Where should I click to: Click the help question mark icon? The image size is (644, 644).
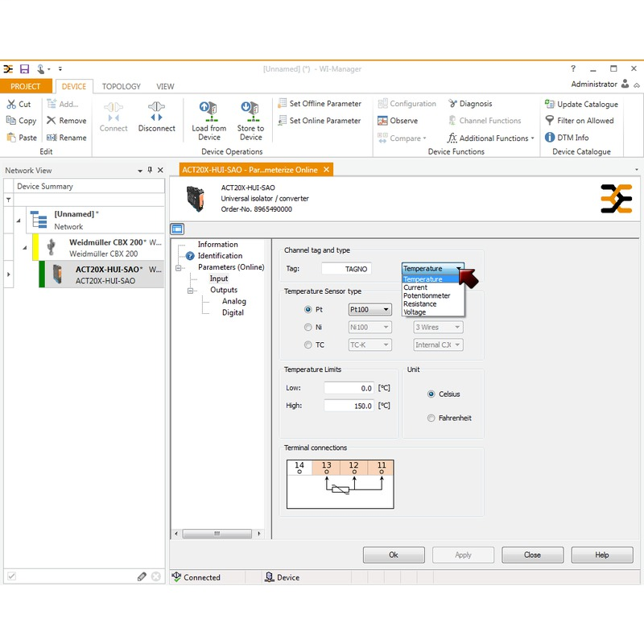point(573,68)
